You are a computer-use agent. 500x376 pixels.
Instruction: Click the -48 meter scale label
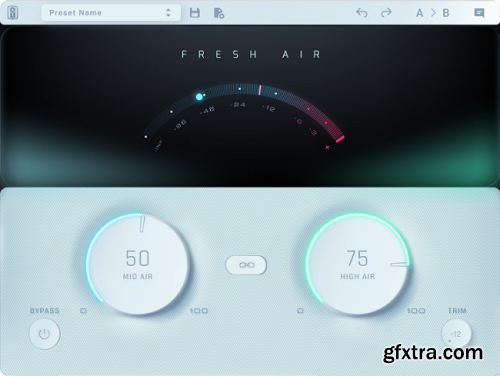pyautogui.click(x=207, y=110)
